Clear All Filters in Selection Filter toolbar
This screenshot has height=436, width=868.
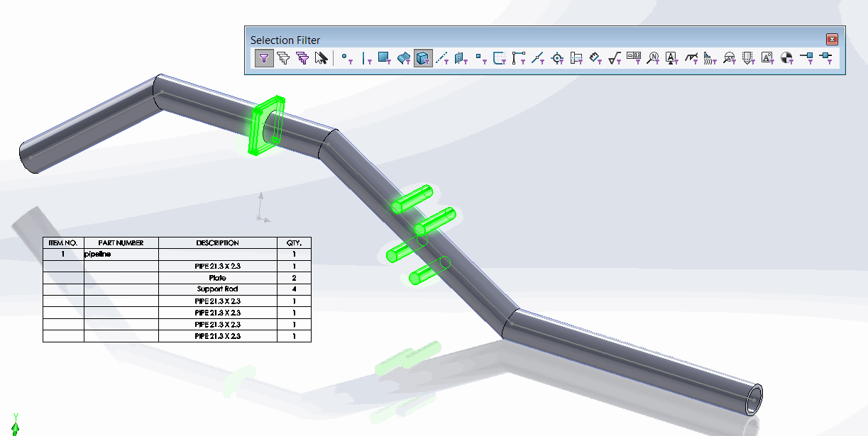coord(283,58)
